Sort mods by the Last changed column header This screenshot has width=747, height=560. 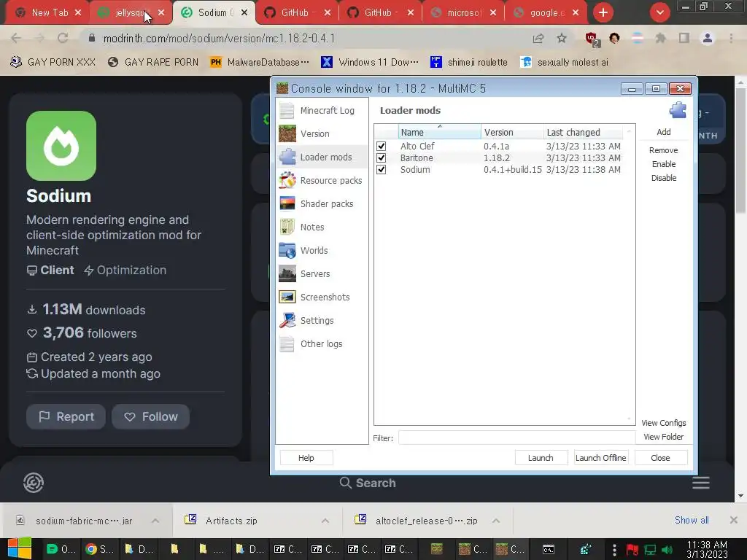[x=583, y=132]
